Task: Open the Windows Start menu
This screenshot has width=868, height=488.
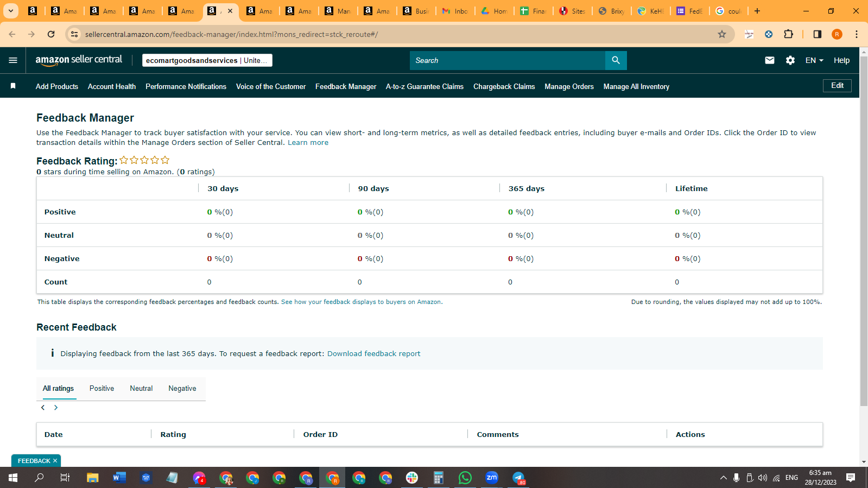Action: 13,478
